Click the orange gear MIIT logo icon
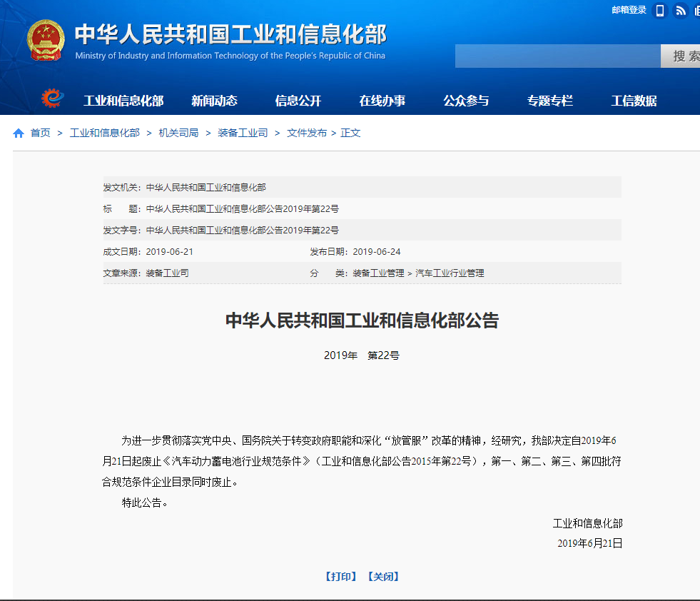700x601 pixels. click(x=53, y=99)
